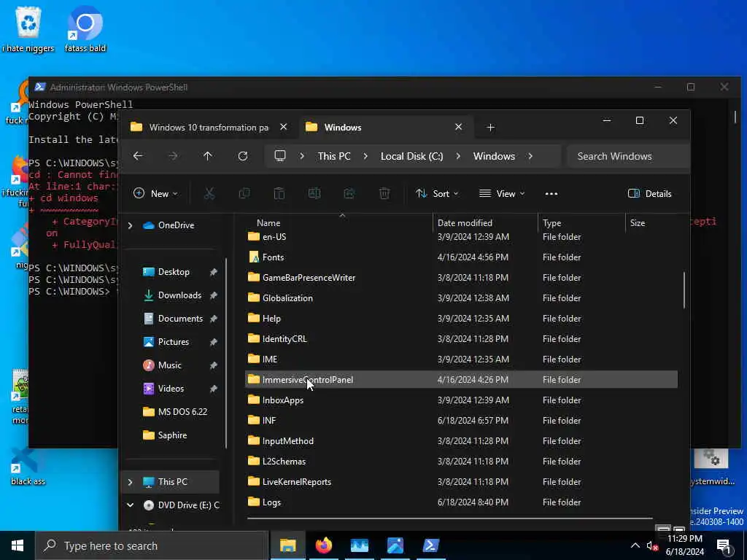
Task: Sort by Date modified column
Action: click(x=465, y=223)
